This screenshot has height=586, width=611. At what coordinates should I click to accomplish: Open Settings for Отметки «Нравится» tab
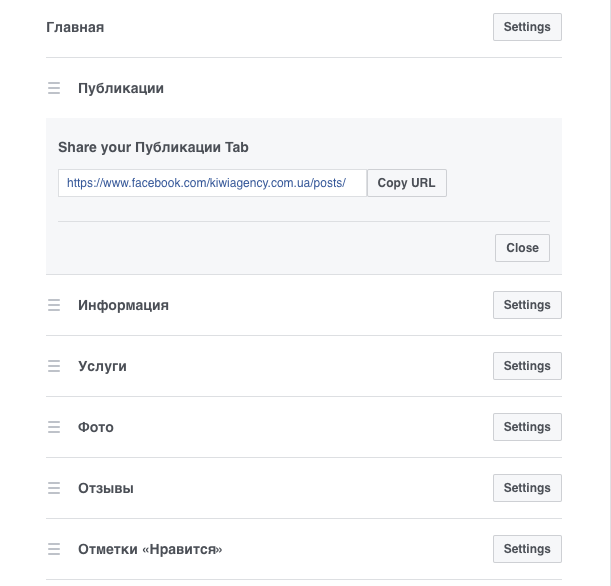(x=527, y=549)
